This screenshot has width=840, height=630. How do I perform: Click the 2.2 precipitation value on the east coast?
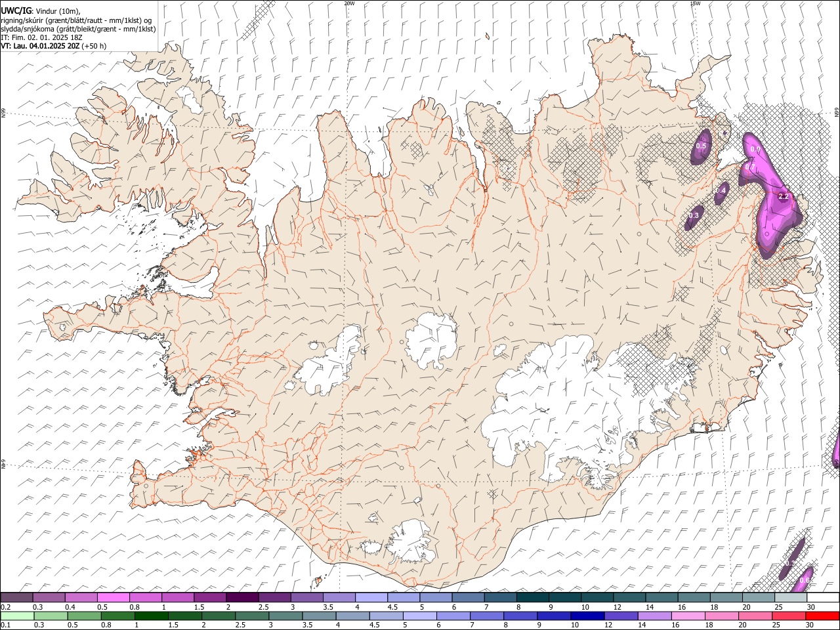pos(784,196)
